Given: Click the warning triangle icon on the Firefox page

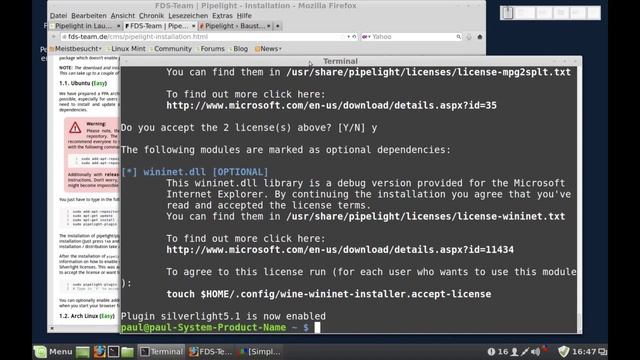Looking at the screenshot, I should click(x=75, y=127).
